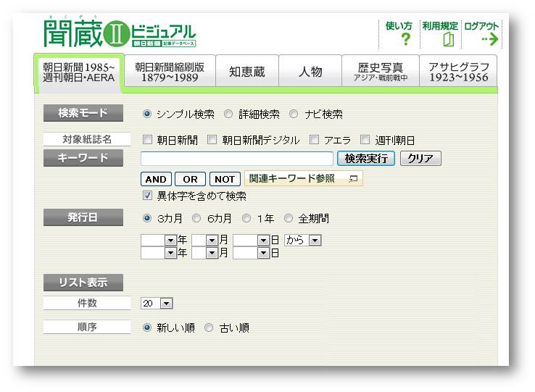Image resolution: width=535 pixels, height=392 pixels.
Task: Open the 利用規定 terms icon
Action: click(448, 39)
